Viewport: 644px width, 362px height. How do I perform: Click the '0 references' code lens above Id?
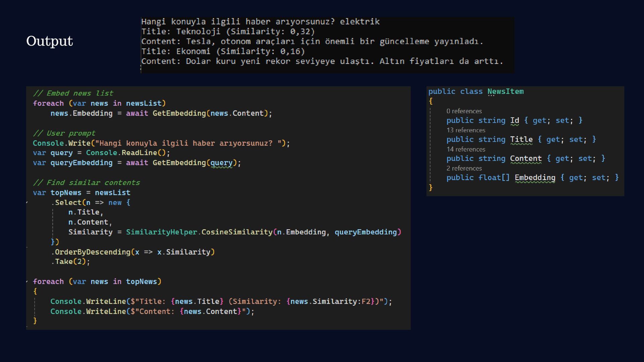pyautogui.click(x=464, y=111)
